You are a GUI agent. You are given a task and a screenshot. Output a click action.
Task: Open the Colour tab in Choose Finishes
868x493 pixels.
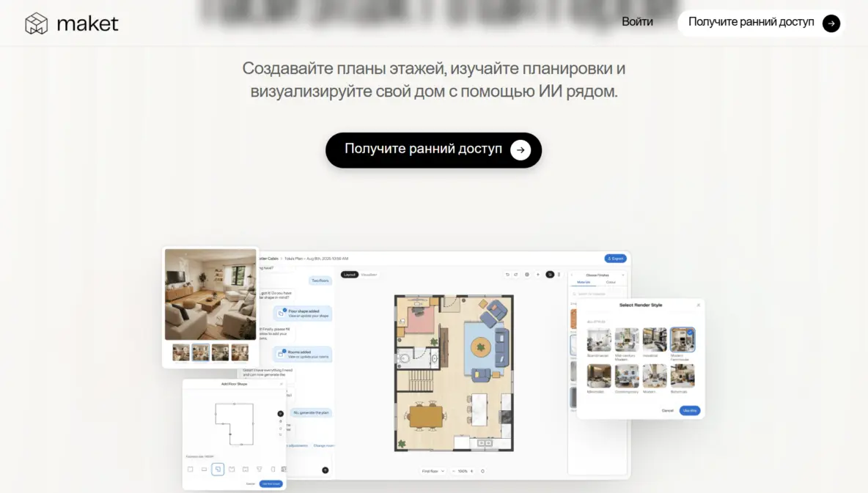click(611, 282)
